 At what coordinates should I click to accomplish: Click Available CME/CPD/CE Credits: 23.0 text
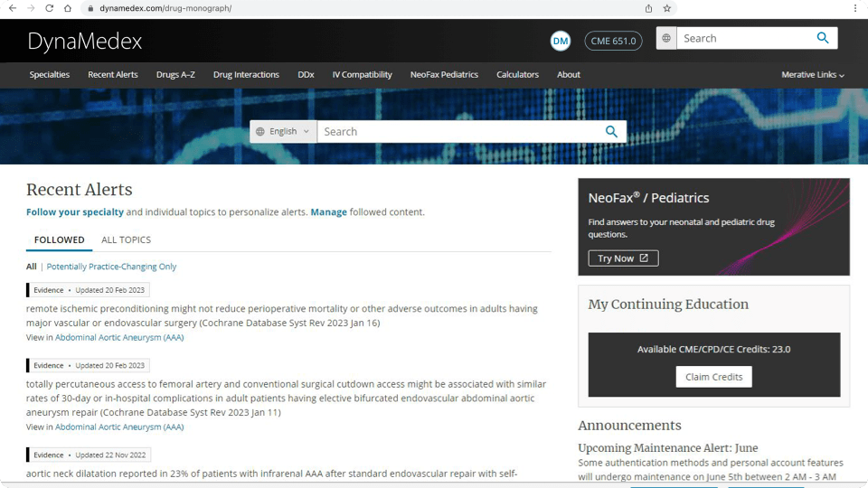713,349
